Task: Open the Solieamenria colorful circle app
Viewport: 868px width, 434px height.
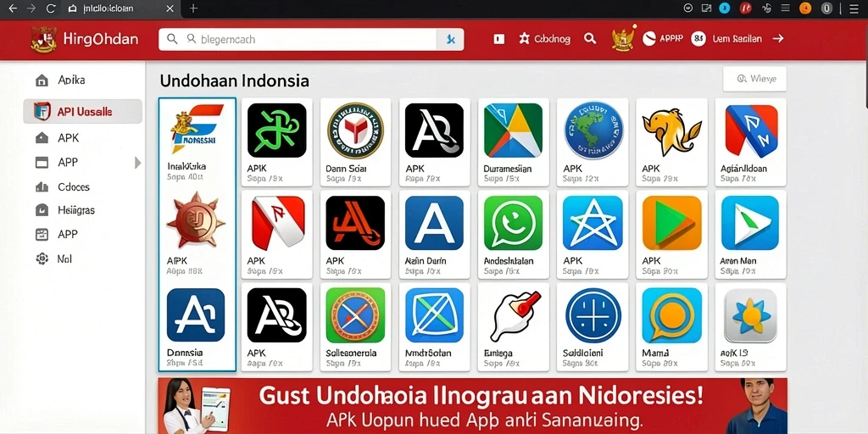Action: point(355,327)
